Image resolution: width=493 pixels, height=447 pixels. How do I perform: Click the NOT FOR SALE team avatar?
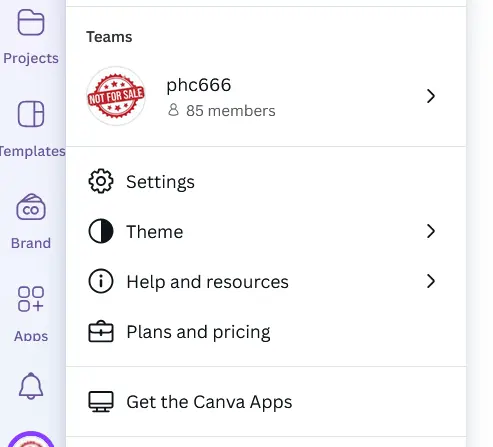coord(116,96)
